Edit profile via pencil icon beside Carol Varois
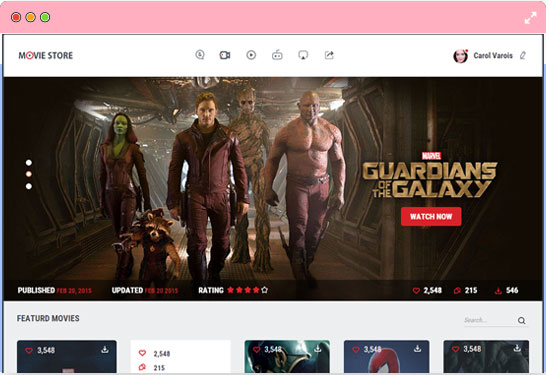The height and width of the screenshot is (375, 546). click(523, 55)
